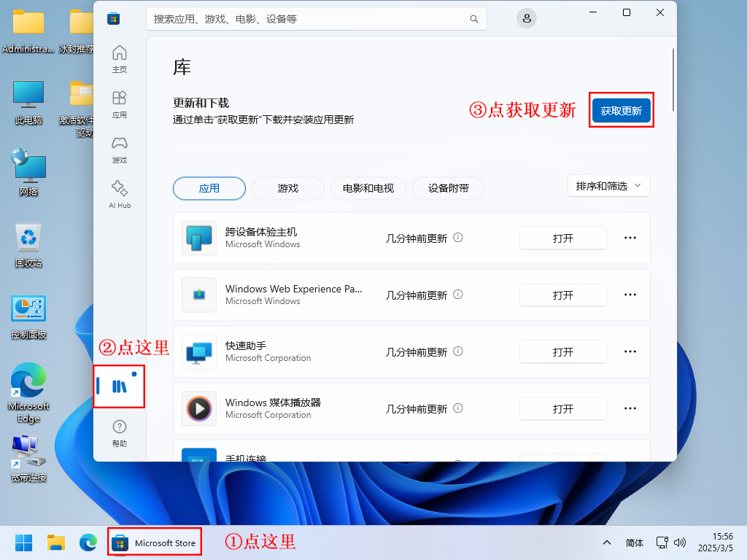Click the volume speaker tray icon
The width and height of the screenshot is (747, 560).
pyautogui.click(x=680, y=542)
